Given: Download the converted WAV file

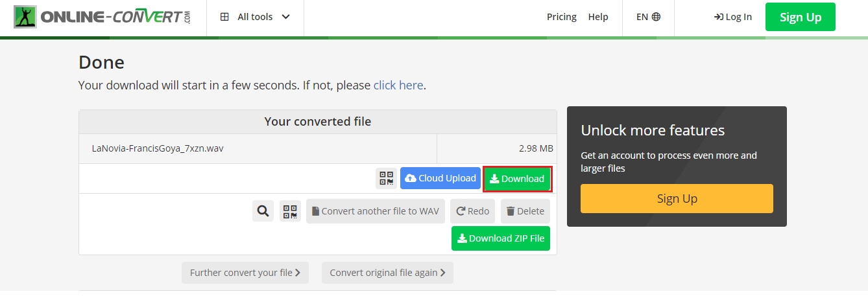Looking at the screenshot, I should [x=517, y=179].
